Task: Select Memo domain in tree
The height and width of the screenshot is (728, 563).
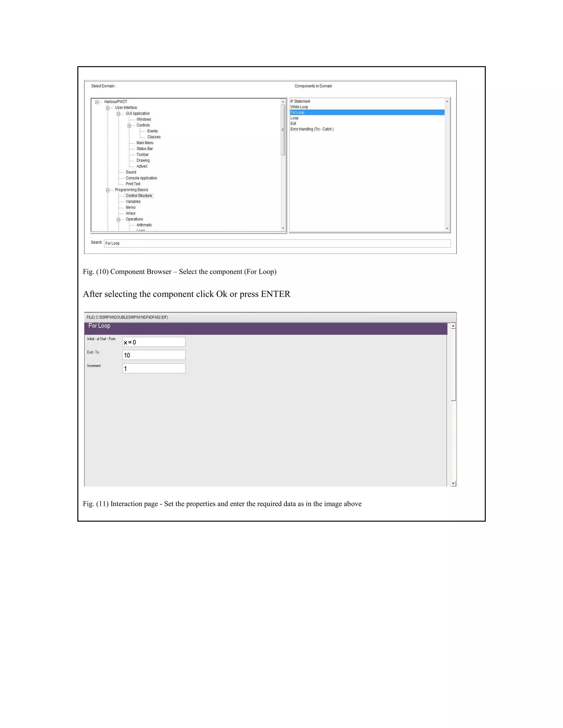Action: coord(130,207)
